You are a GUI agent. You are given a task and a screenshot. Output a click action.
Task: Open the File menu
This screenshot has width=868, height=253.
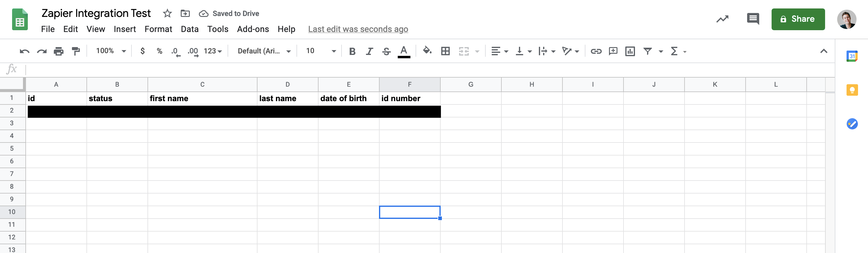tap(48, 29)
